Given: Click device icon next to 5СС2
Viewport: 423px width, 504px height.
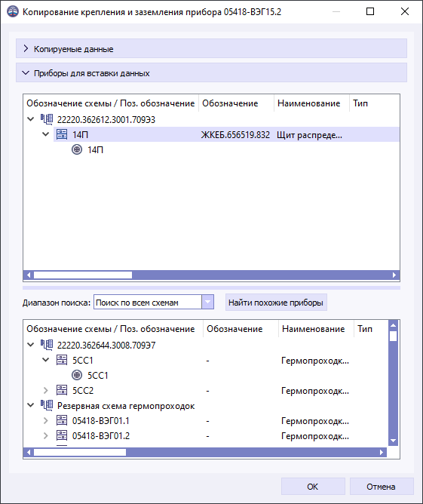Looking at the screenshot, I should click(62, 390).
